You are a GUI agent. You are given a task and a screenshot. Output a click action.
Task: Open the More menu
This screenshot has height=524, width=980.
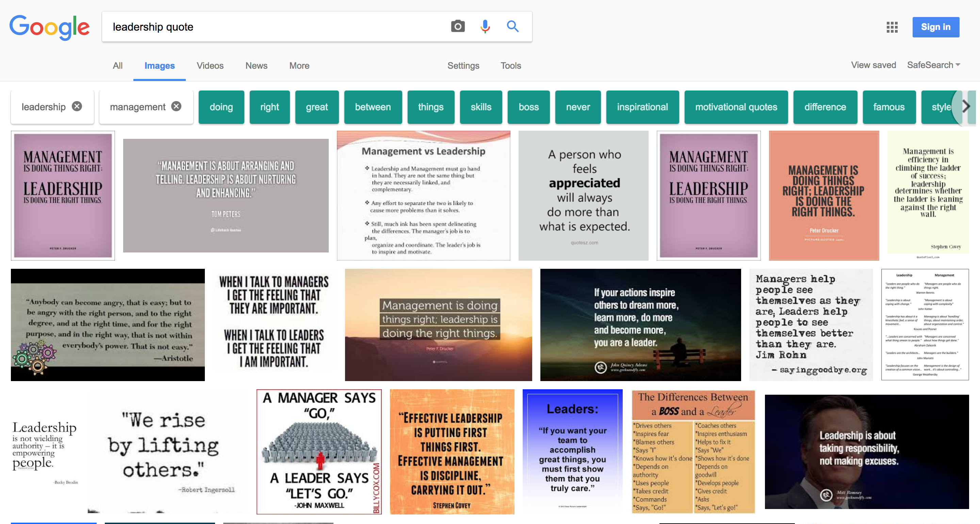click(299, 65)
